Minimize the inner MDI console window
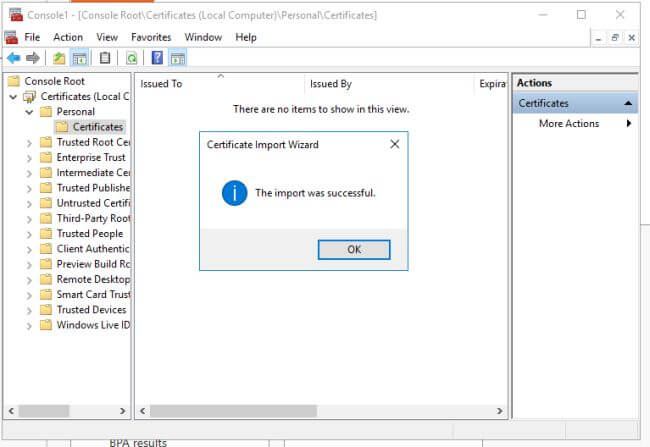The image size is (650, 447). tap(598, 38)
